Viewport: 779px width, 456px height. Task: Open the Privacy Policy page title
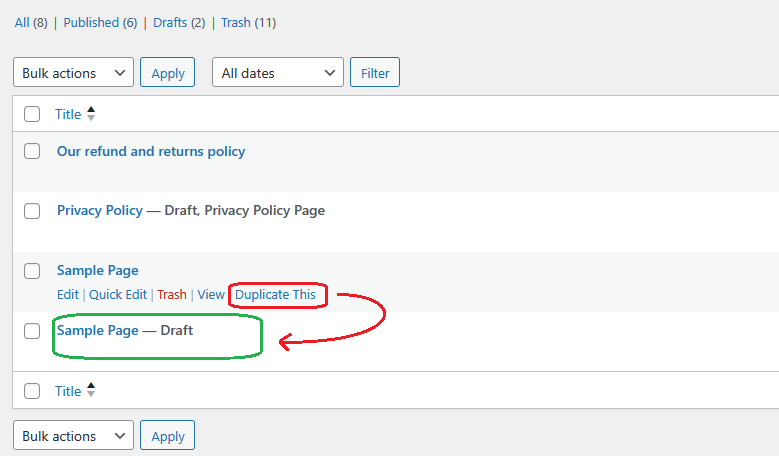tap(100, 211)
